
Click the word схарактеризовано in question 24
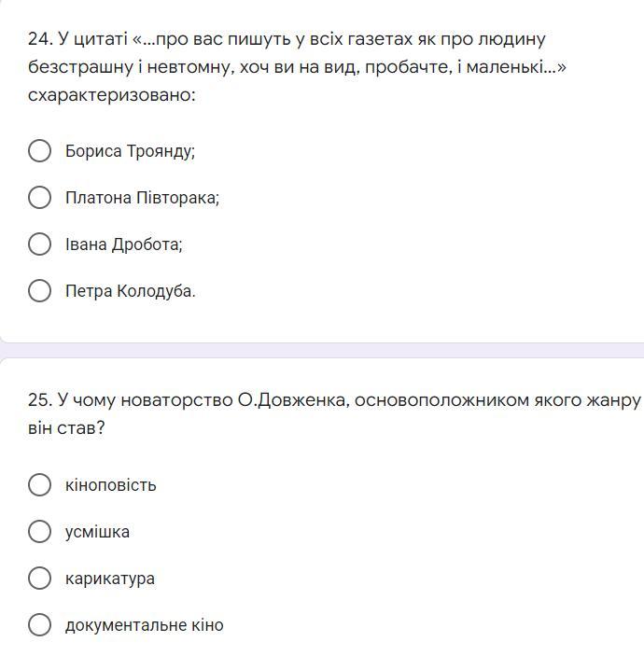(x=111, y=95)
